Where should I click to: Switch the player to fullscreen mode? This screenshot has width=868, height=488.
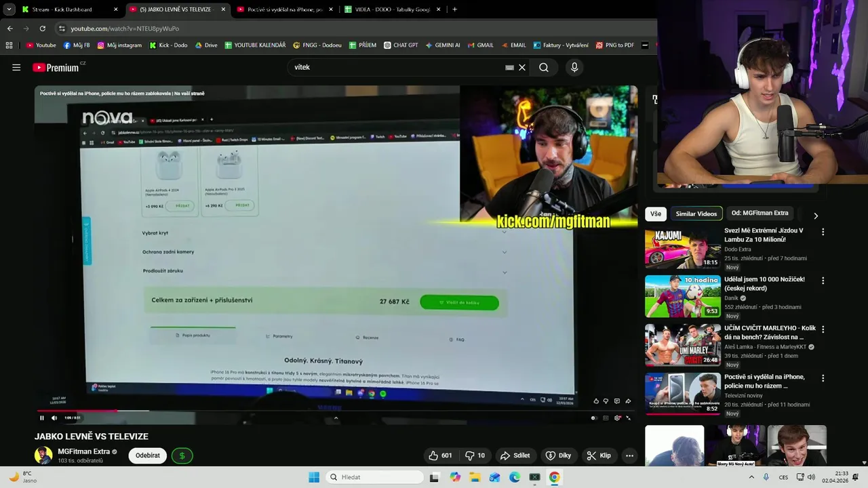click(x=628, y=418)
